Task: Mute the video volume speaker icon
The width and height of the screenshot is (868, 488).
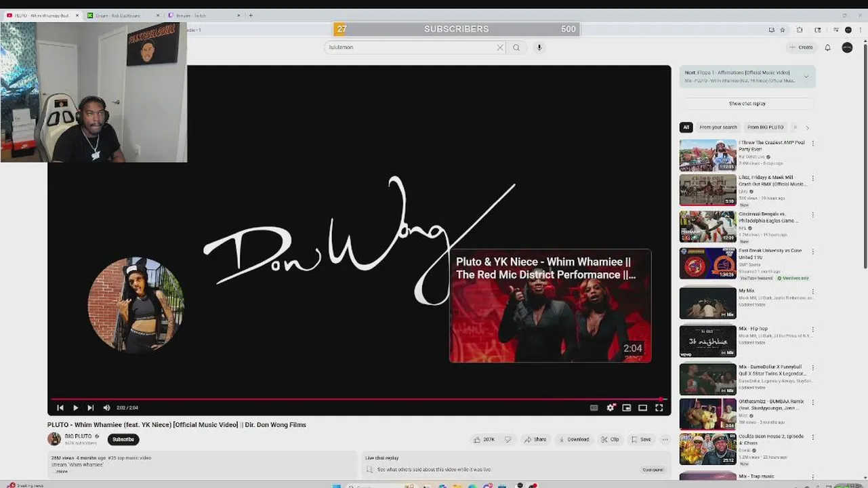Action: (106, 407)
